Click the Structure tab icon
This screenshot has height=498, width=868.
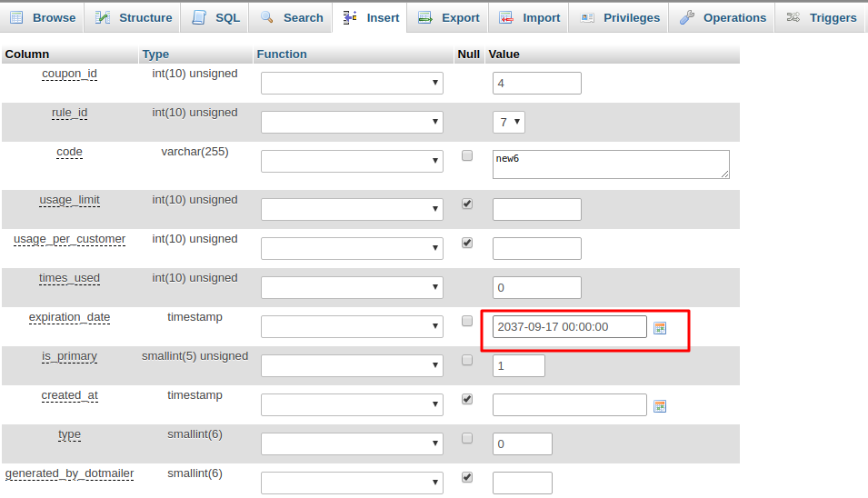[103, 17]
